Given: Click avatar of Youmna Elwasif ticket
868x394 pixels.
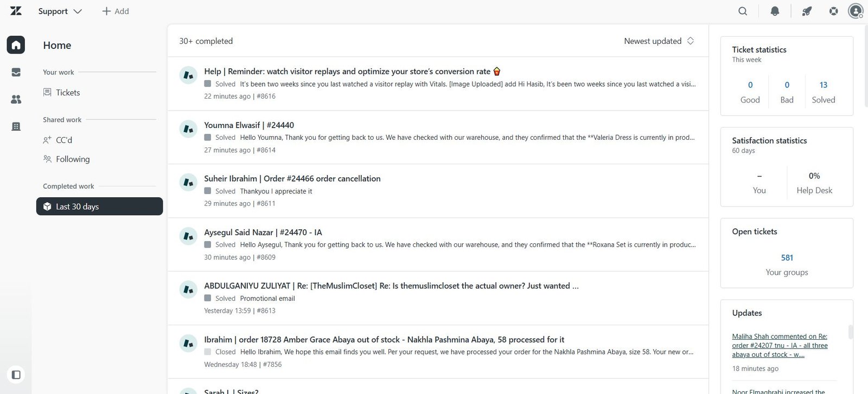Looking at the screenshot, I should (x=188, y=129).
